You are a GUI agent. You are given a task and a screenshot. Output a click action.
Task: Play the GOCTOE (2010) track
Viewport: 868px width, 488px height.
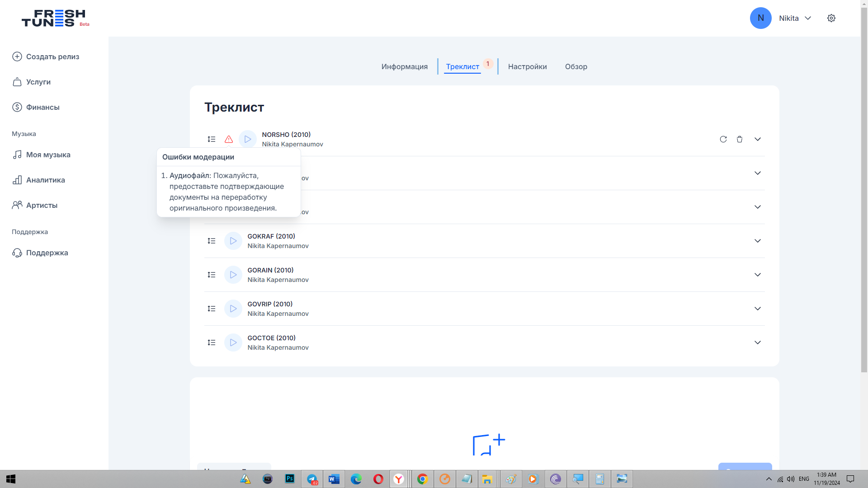233,343
